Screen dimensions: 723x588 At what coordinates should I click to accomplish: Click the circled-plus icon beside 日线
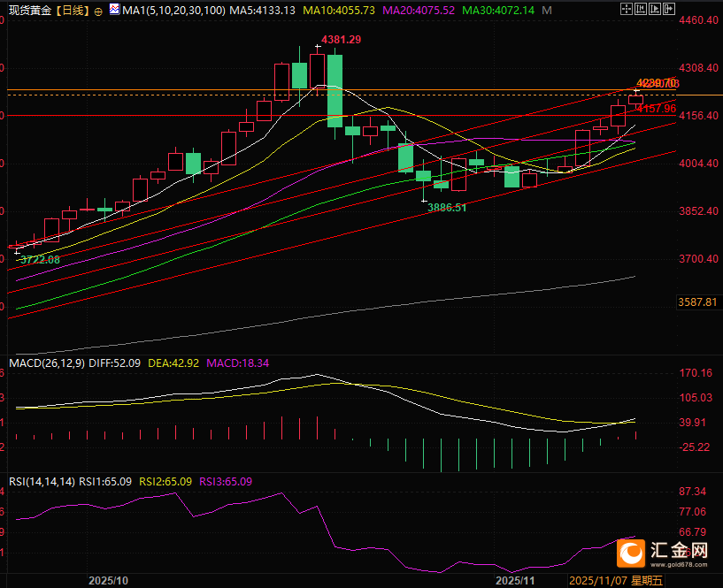pyautogui.click(x=97, y=11)
